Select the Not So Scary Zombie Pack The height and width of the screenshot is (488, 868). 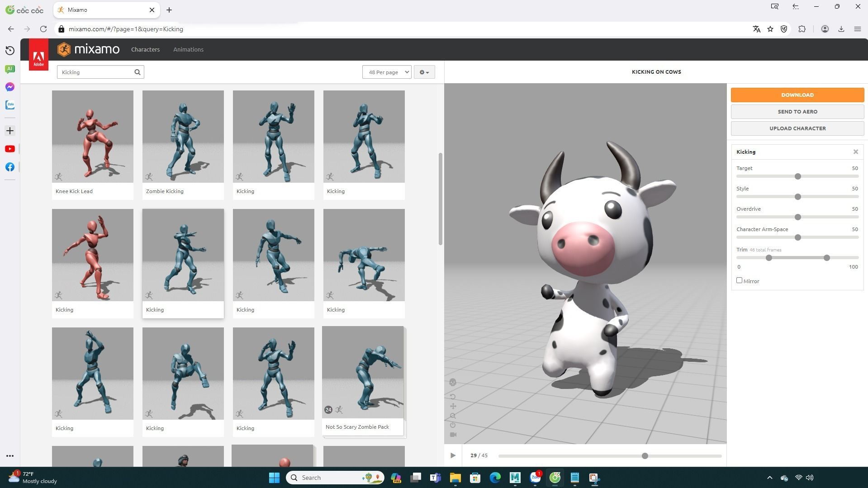363,381
